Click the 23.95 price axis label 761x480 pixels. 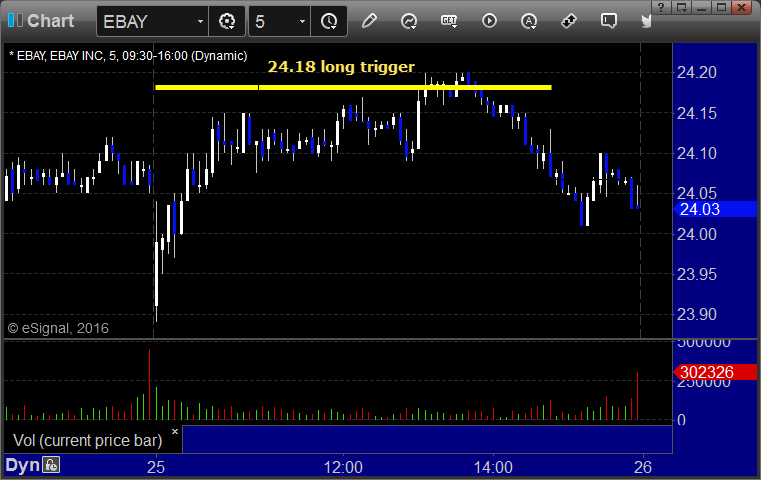[696, 274]
